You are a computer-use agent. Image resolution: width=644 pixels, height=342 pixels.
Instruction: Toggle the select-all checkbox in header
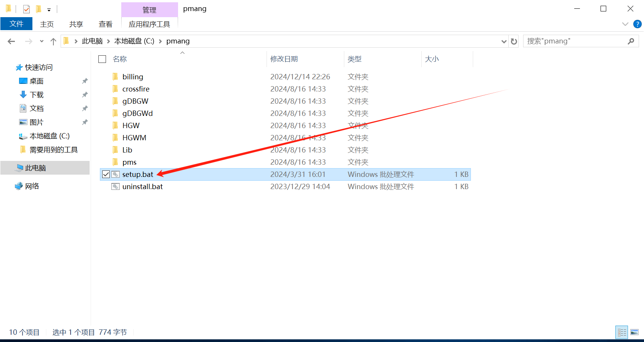[x=102, y=59]
